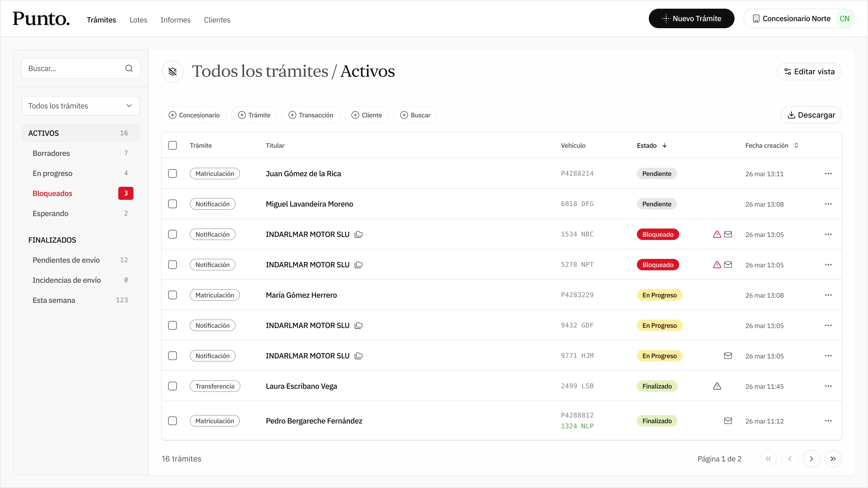The image size is (868, 488).
Task: Click mail icon in 9771 HJM row
Action: 728,356
